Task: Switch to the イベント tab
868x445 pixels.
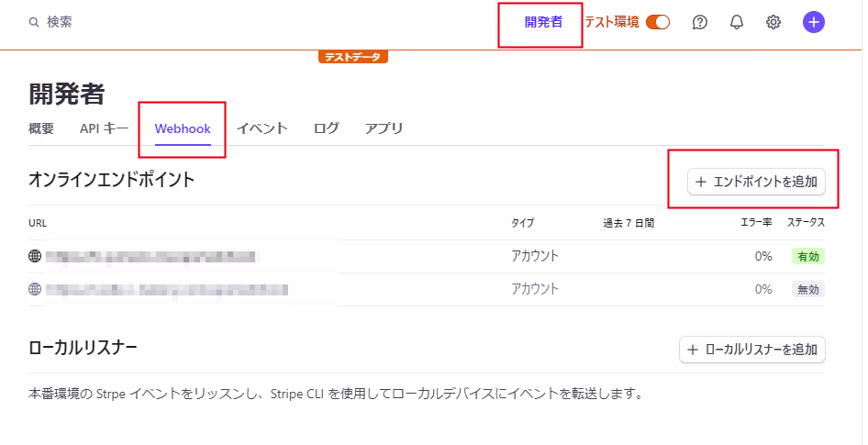Action: tap(262, 128)
